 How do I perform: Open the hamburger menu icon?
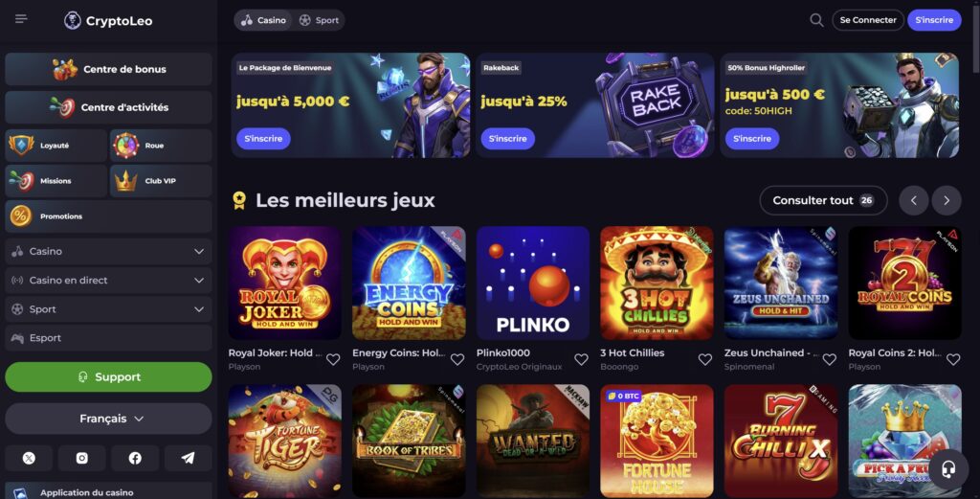click(21, 19)
